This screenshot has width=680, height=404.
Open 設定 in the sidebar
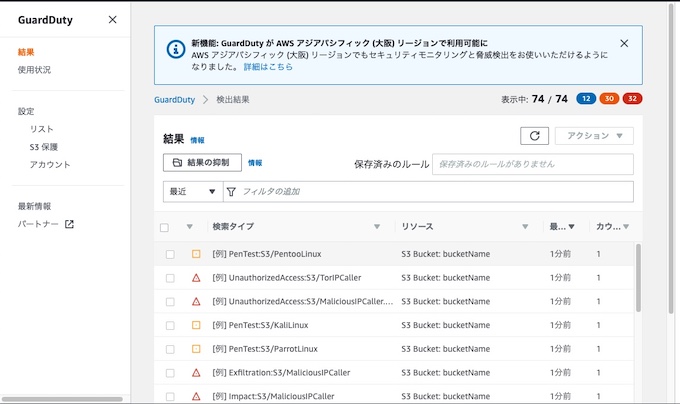point(26,111)
